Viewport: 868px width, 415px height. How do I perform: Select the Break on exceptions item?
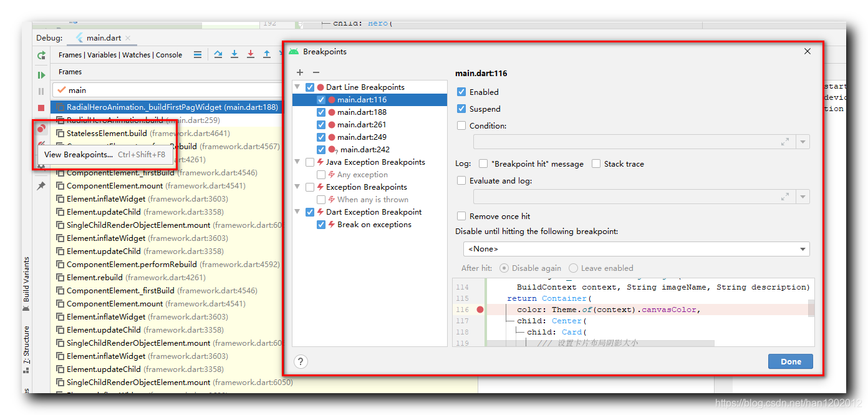(x=369, y=225)
